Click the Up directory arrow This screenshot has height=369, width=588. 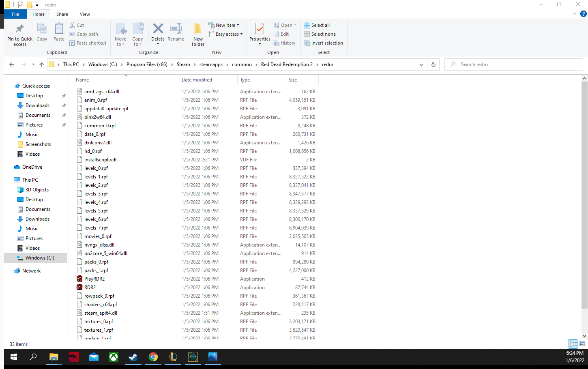tap(42, 64)
